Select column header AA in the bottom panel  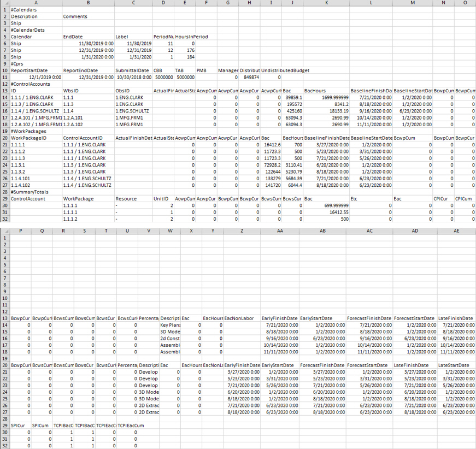click(x=280, y=231)
